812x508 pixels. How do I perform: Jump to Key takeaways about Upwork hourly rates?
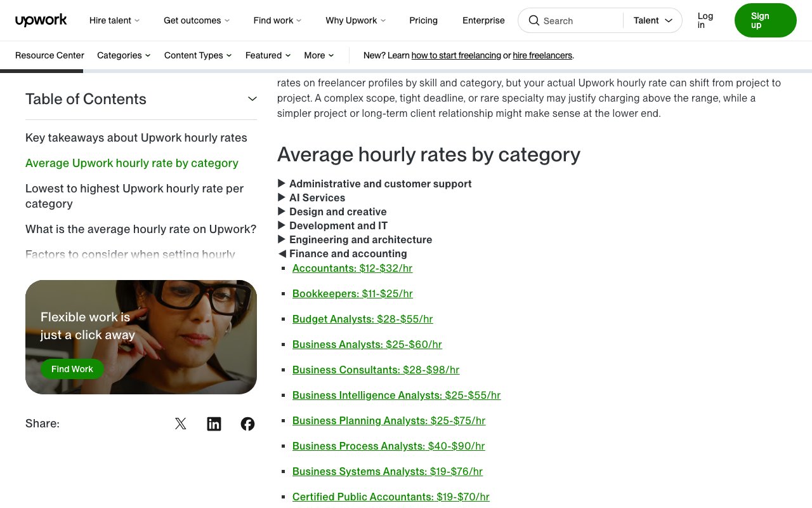[x=136, y=138]
